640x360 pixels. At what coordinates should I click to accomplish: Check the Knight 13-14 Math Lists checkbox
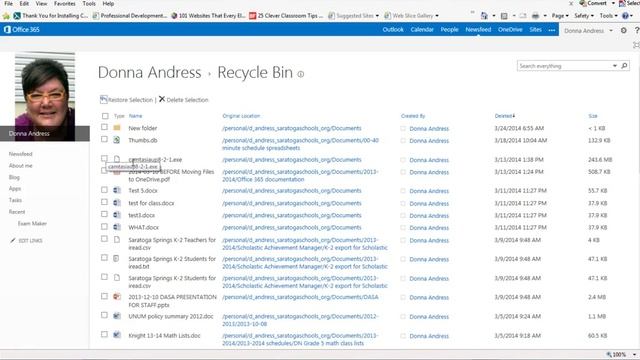[x=104, y=334]
